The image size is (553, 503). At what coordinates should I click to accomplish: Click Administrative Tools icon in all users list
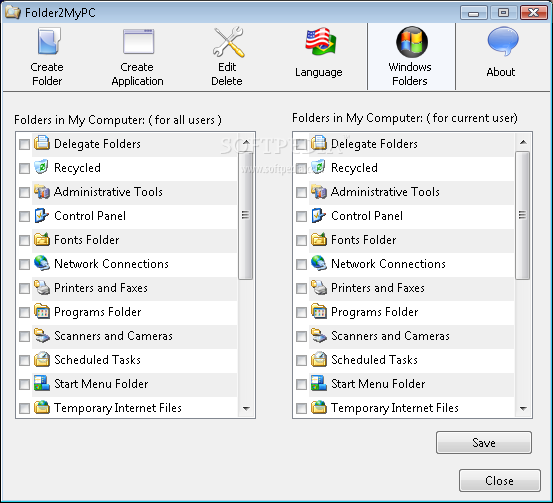click(x=42, y=191)
